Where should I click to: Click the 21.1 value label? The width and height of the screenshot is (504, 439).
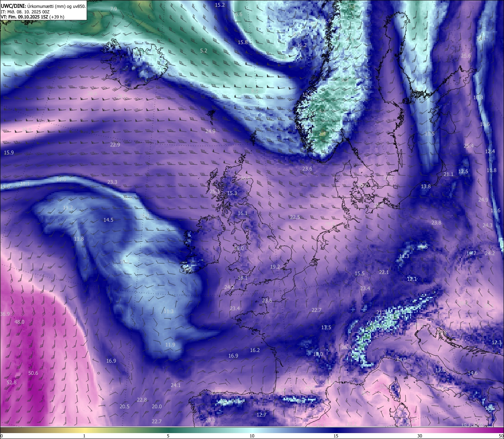coord(448,174)
